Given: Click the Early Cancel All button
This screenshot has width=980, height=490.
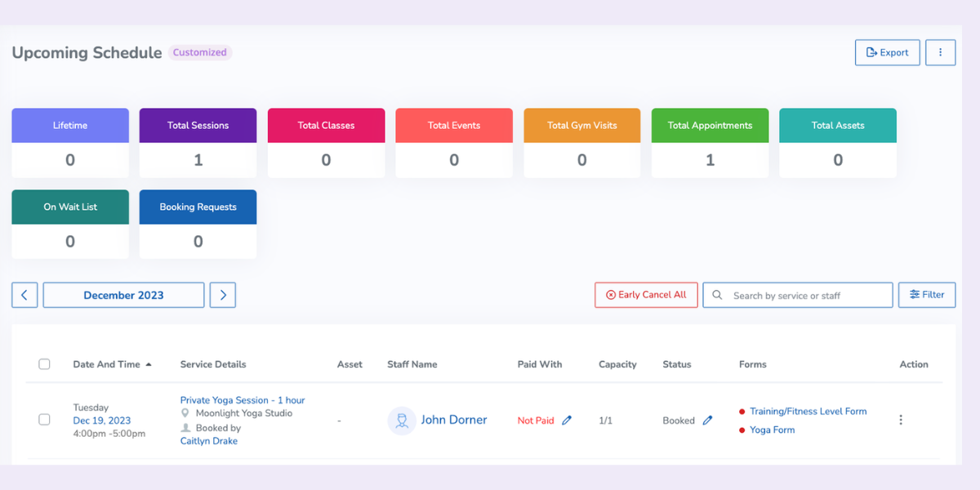Looking at the screenshot, I should pyautogui.click(x=646, y=294).
